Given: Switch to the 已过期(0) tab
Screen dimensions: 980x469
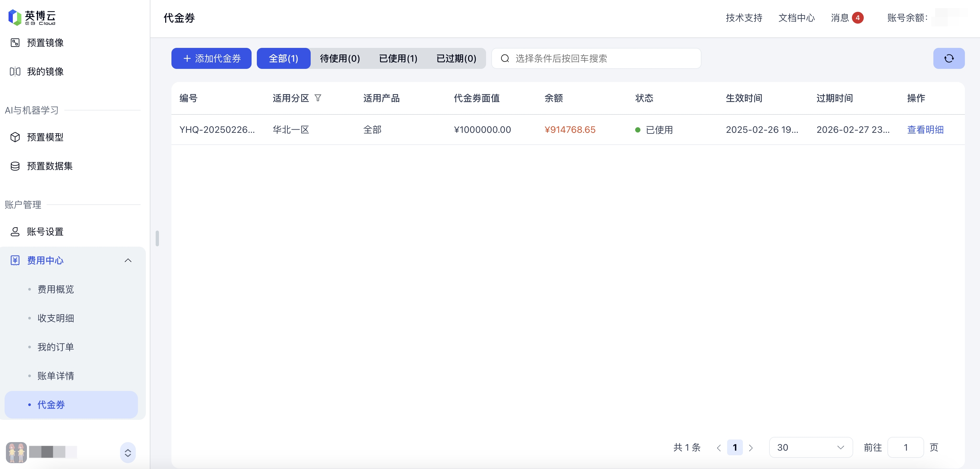Looking at the screenshot, I should pos(456,58).
